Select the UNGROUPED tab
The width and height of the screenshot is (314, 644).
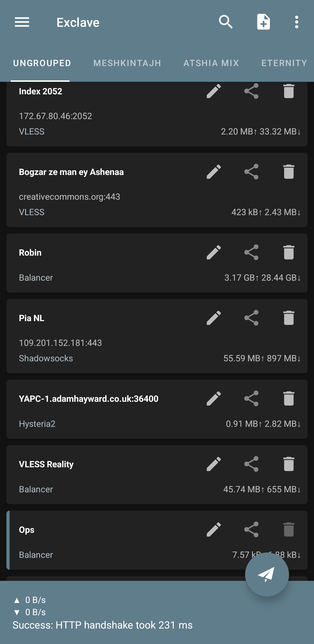42,63
